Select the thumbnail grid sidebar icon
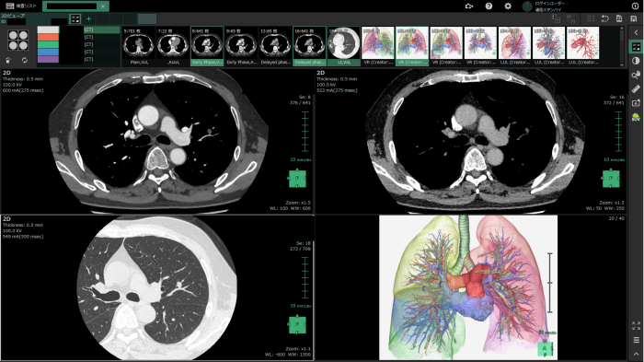This screenshot has width=644, height=362. pyautogui.click(x=637, y=46)
